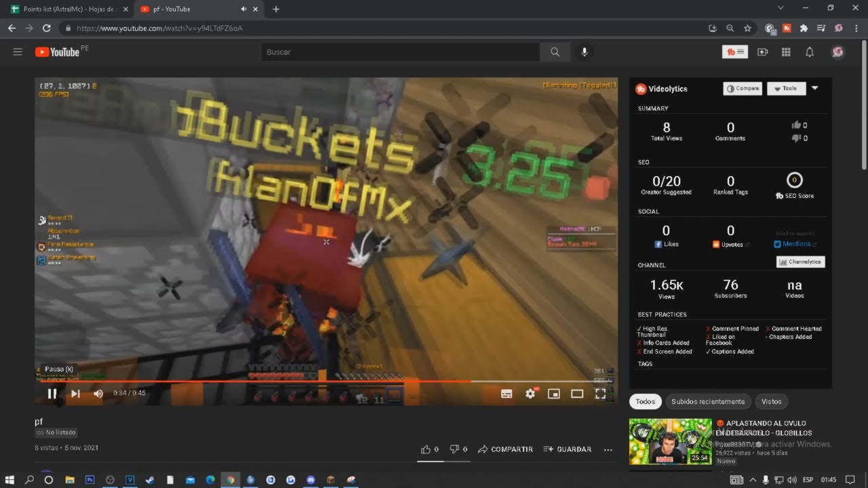Image resolution: width=868 pixels, height=488 pixels.
Task: Seek on the red video progress bar
Action: pos(326,381)
